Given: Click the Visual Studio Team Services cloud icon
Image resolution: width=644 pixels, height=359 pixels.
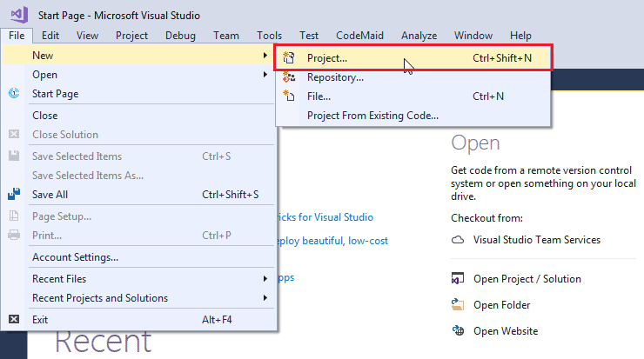Looking at the screenshot, I should (x=459, y=240).
